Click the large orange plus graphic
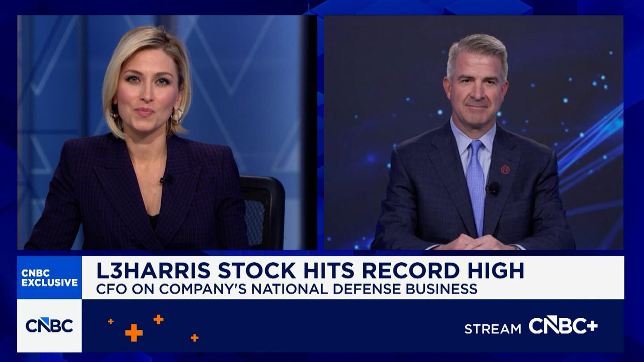644x362 pixels. click(134, 333)
